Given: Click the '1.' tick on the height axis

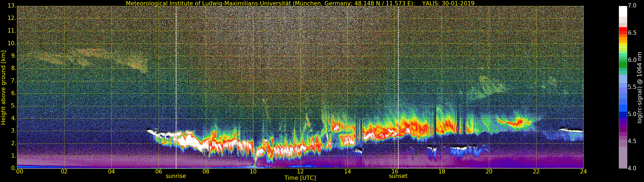Looking at the screenshot, I should click(x=14, y=156).
